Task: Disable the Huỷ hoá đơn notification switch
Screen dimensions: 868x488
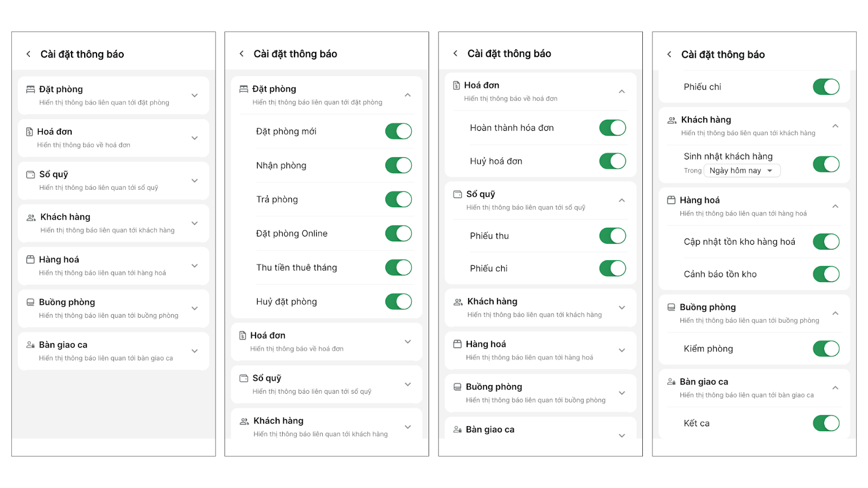Action: tap(612, 161)
